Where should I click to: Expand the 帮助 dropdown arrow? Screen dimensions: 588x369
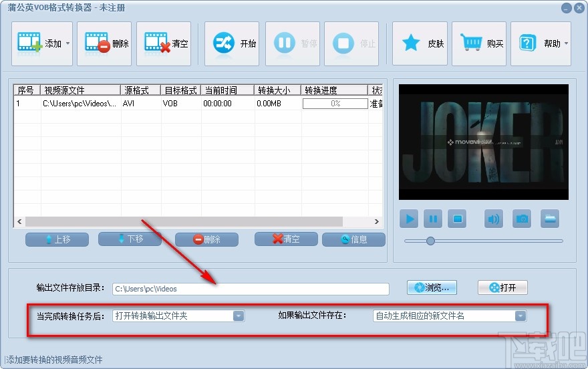pyautogui.click(x=566, y=43)
